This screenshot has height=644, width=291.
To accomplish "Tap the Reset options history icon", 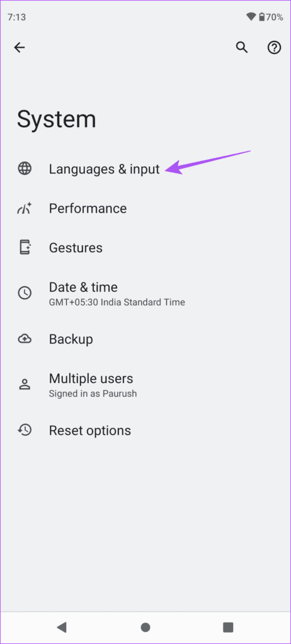I will coord(25,430).
